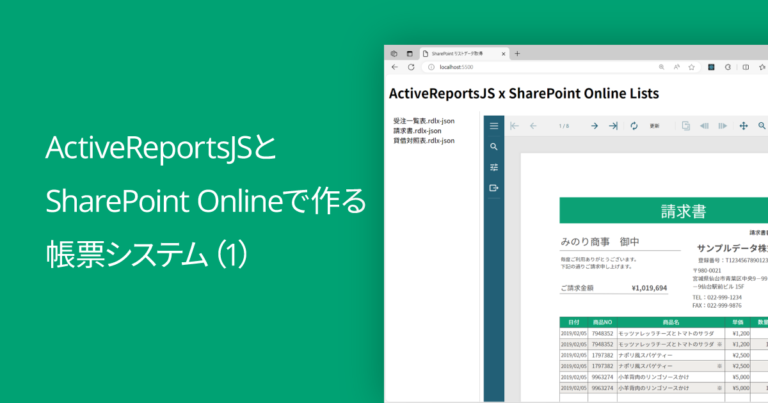Go to next report page
768x403 pixels.
click(x=594, y=126)
